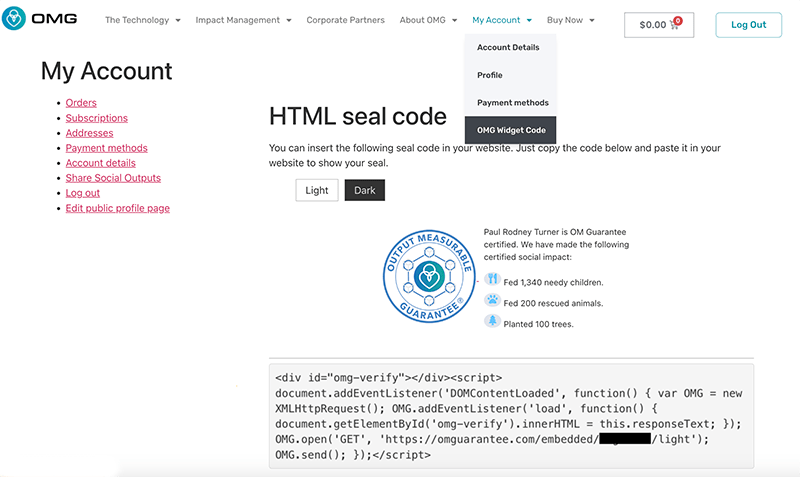800x477 pixels.
Task: Select the Light seal style
Action: coord(317,190)
